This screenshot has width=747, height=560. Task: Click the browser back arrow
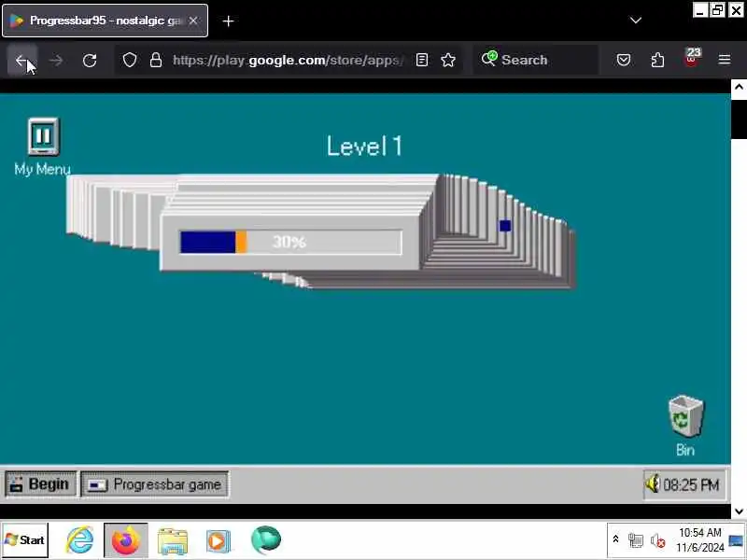click(x=21, y=60)
